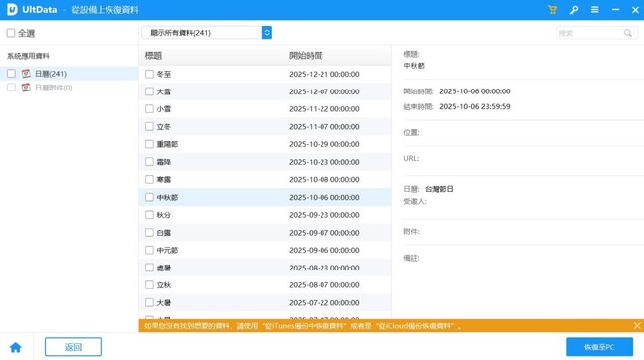644x360 pixels.
Task: Open the hamburger menu icon
Action: (x=594, y=9)
